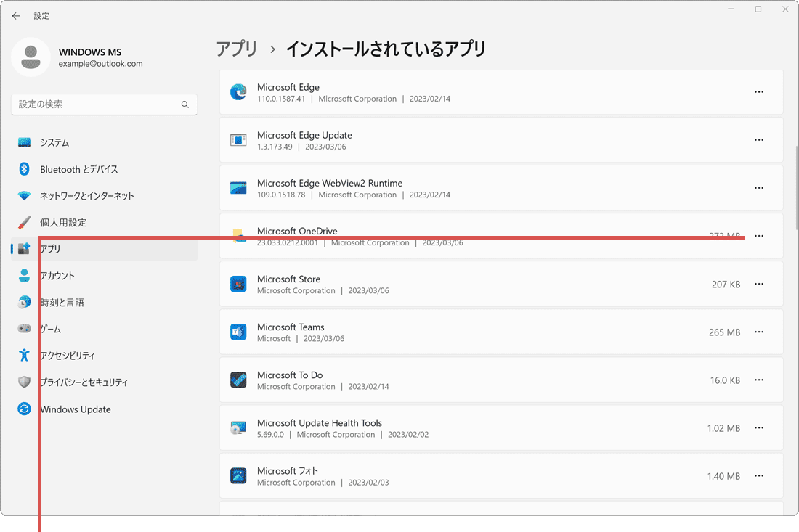The image size is (799, 532).
Task: Click the Update Health Tools icon
Action: coord(238,427)
